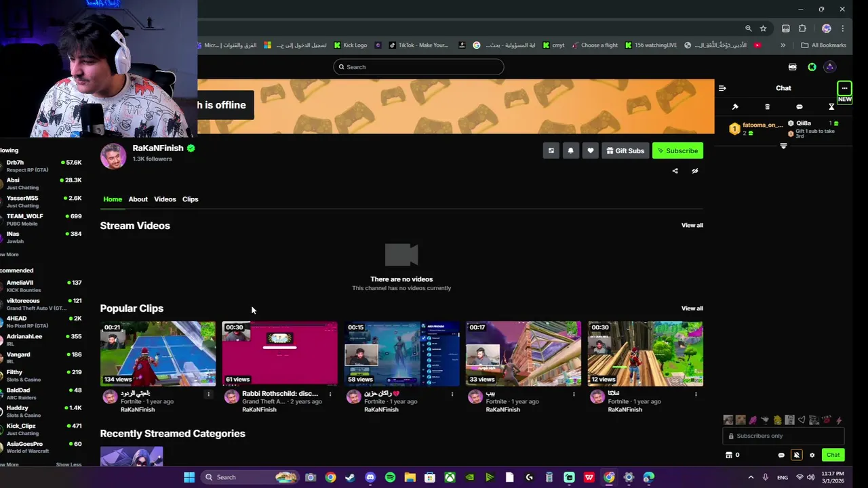This screenshot has width=868, height=488.
Task: Open Kick_Clipz recommended channel
Action: (42, 429)
